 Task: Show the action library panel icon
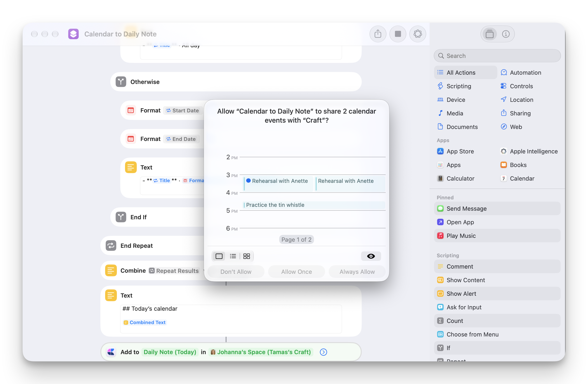click(489, 34)
